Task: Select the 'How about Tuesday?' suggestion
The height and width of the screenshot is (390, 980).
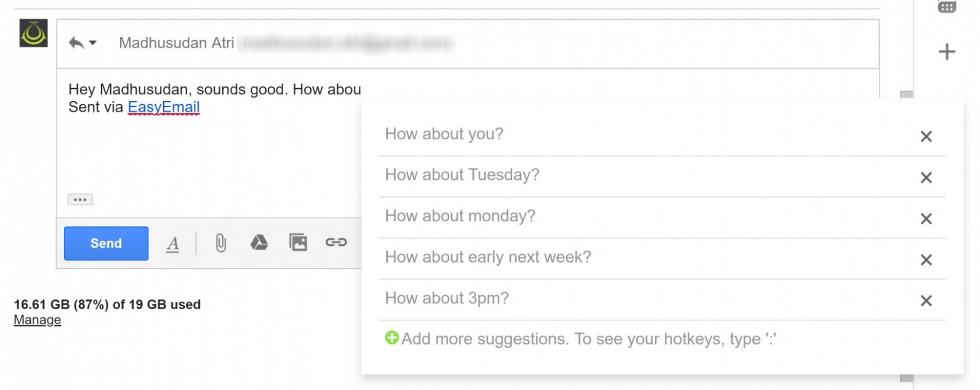Action: tap(461, 175)
